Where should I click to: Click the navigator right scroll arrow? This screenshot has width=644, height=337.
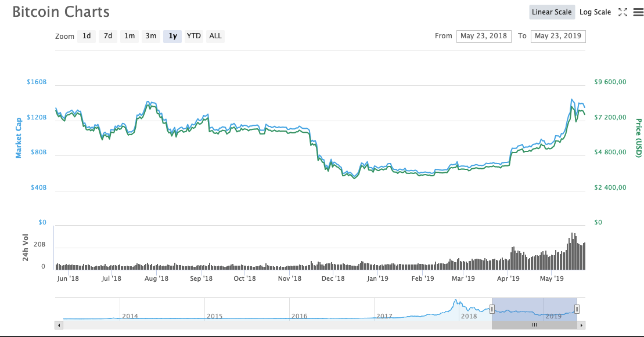581,325
